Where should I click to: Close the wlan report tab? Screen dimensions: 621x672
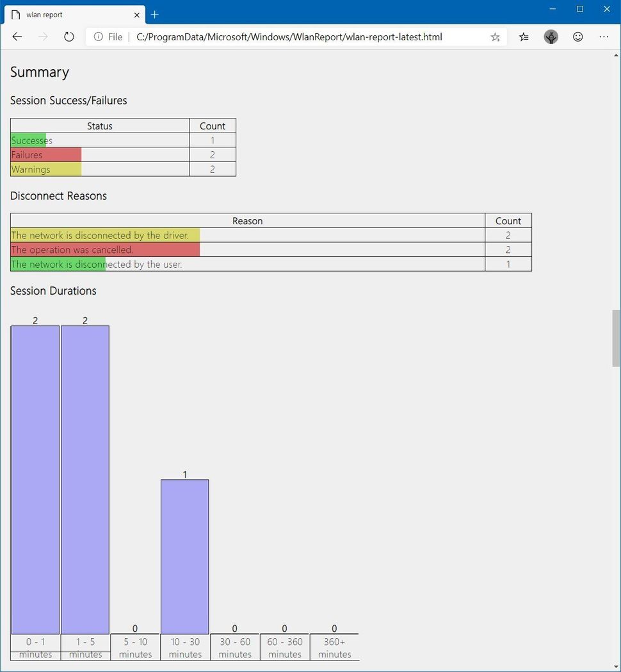pos(136,15)
